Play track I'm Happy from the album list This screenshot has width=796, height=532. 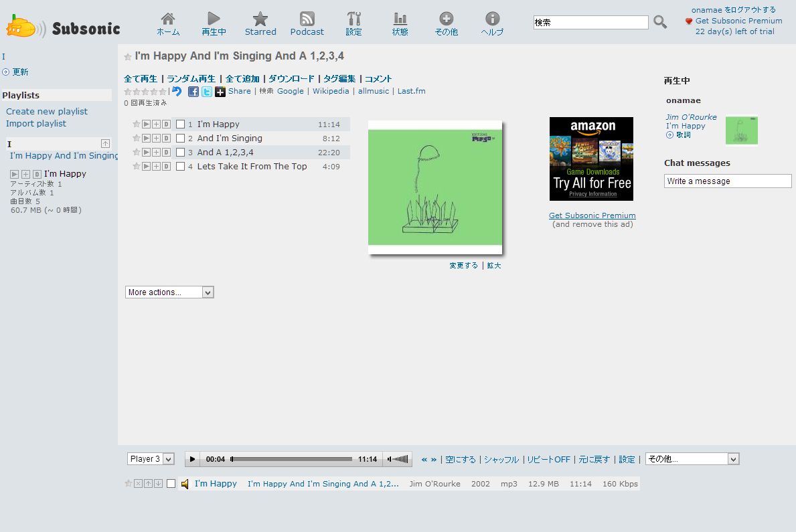(146, 124)
